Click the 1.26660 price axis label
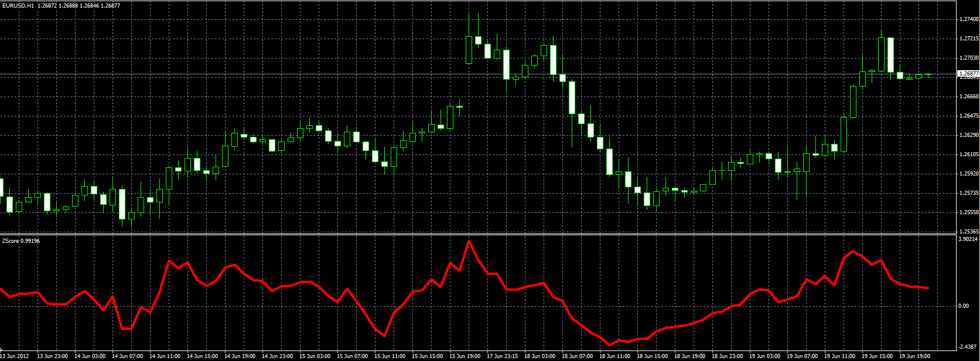 (968, 97)
